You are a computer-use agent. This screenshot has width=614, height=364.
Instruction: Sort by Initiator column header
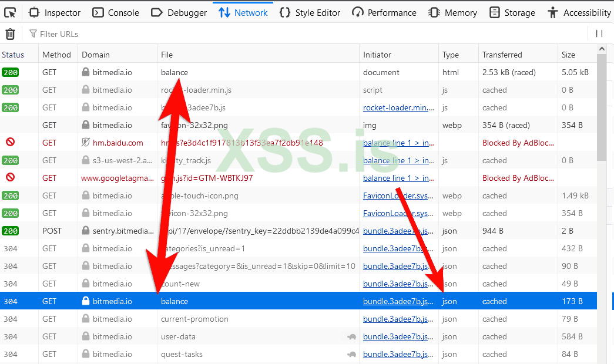[x=398, y=55]
